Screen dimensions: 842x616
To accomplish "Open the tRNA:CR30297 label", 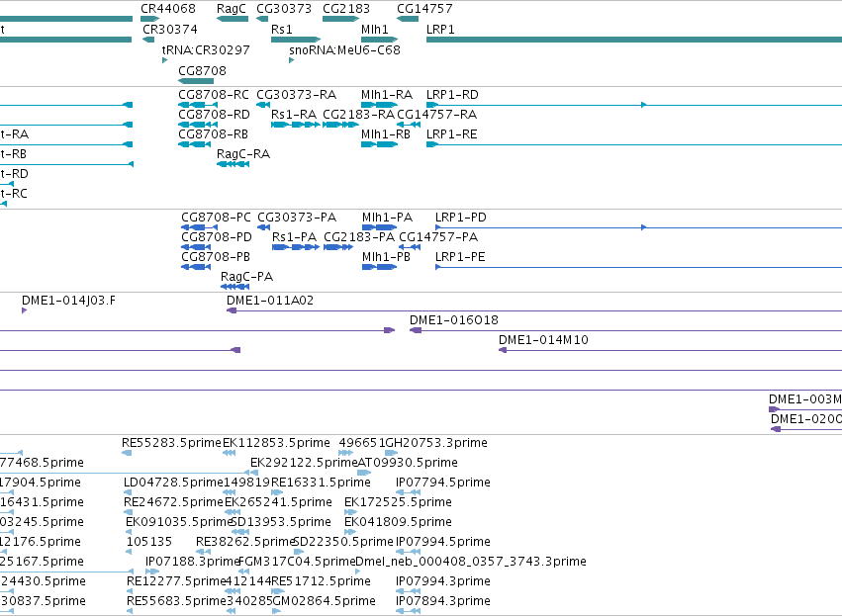I will click(206, 49).
